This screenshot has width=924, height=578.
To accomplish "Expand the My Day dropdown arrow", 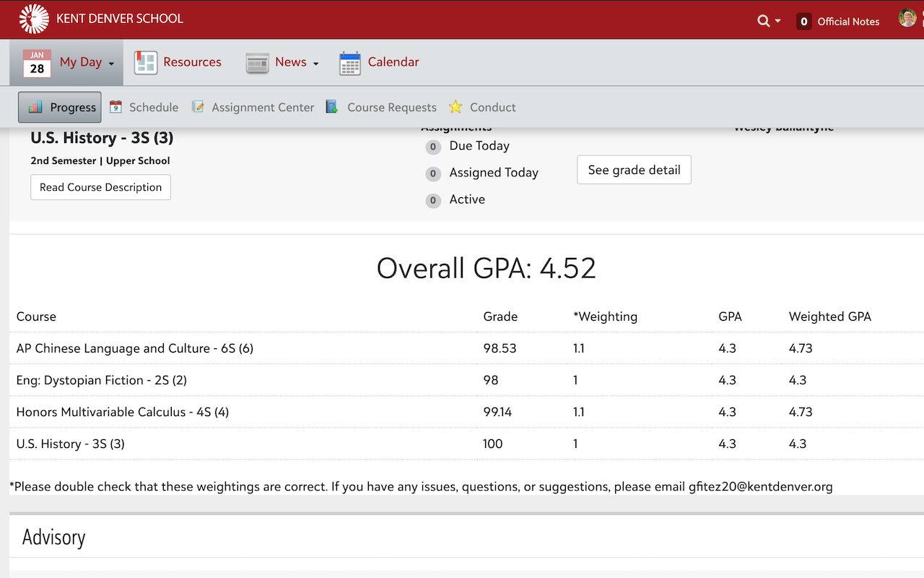I will click(x=111, y=64).
